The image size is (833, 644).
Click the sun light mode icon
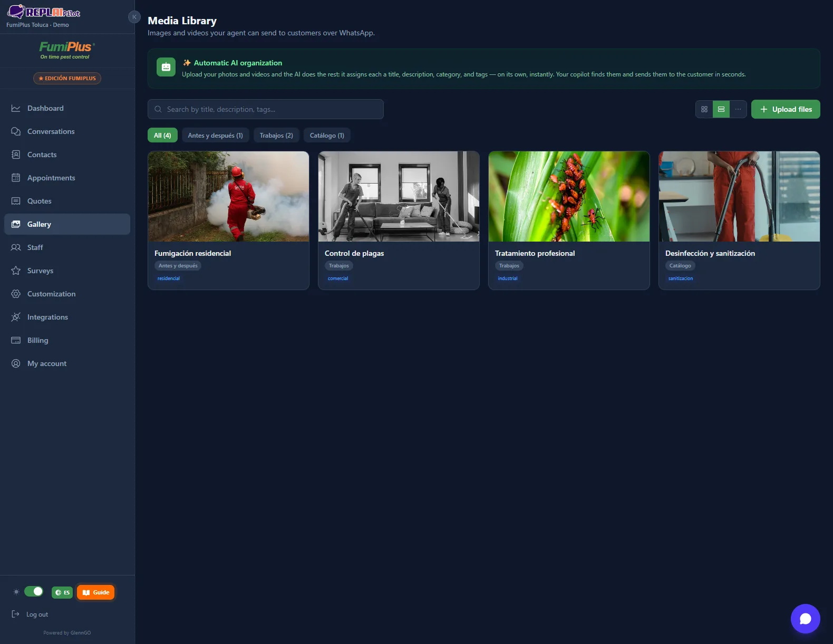[x=16, y=592]
